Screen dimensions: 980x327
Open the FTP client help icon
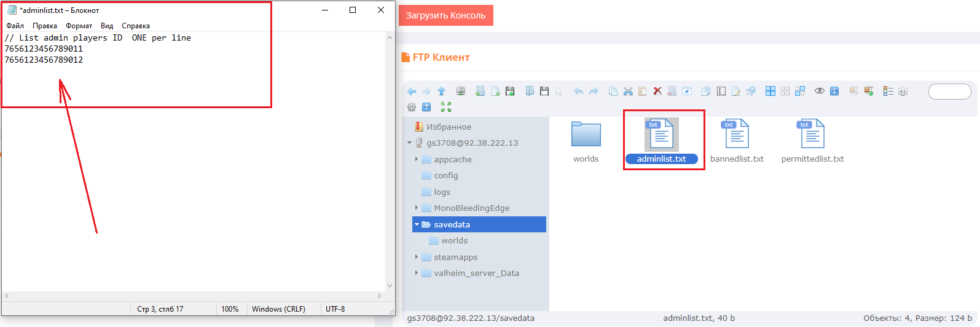426,107
